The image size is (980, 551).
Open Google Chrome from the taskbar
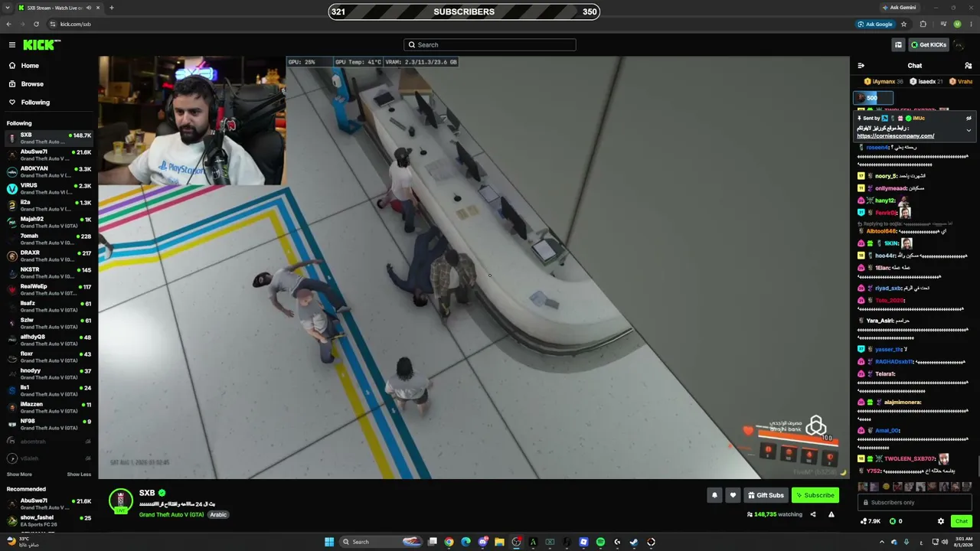(449, 542)
